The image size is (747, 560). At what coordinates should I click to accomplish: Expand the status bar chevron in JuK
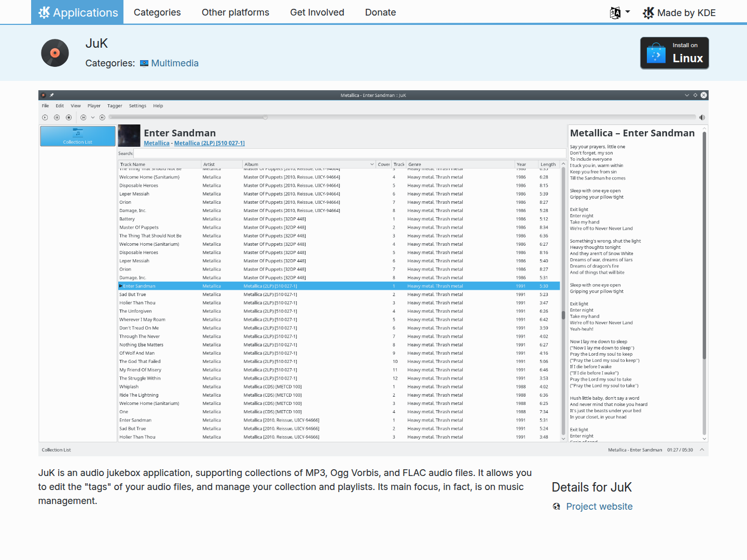702,450
